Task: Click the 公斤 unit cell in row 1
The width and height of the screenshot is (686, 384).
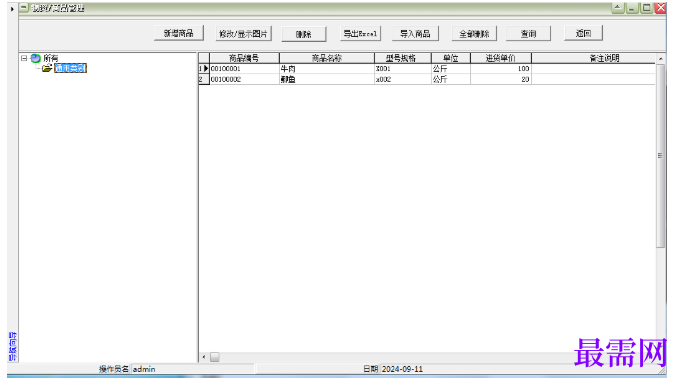Action: 451,69
